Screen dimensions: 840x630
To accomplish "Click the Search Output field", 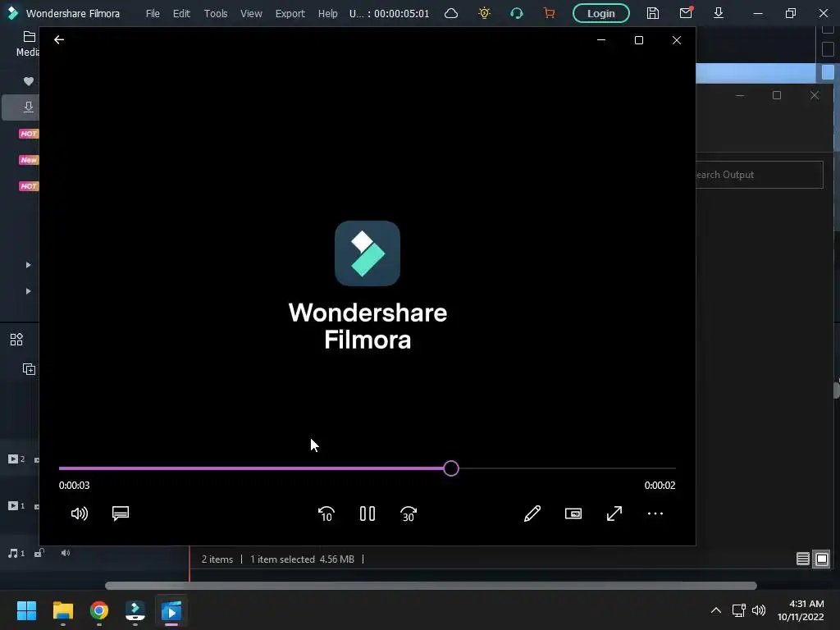I will tap(759, 175).
